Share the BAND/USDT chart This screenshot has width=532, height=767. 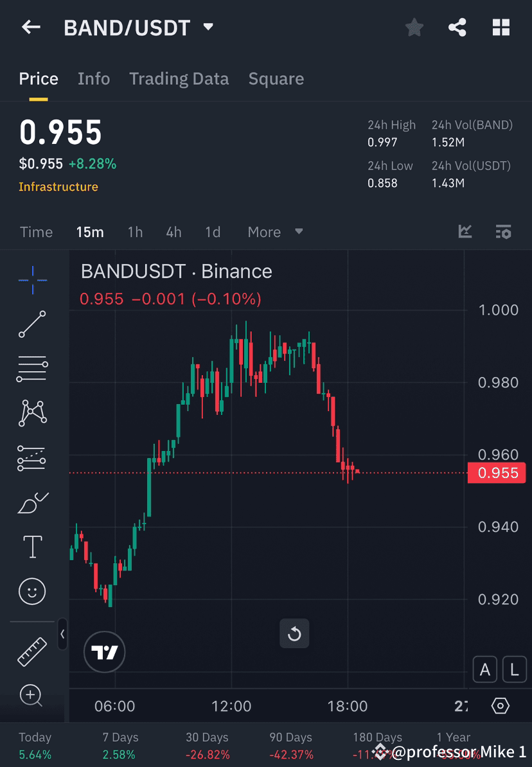click(457, 27)
